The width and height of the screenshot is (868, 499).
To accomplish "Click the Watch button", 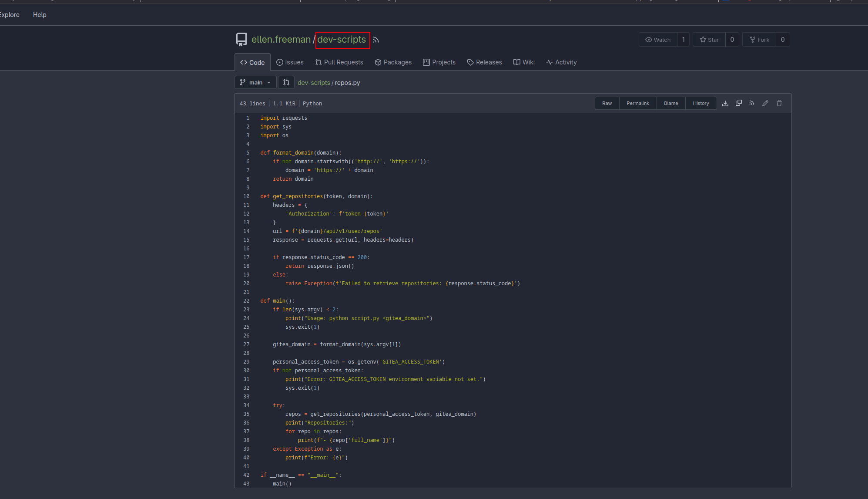I will 658,40.
